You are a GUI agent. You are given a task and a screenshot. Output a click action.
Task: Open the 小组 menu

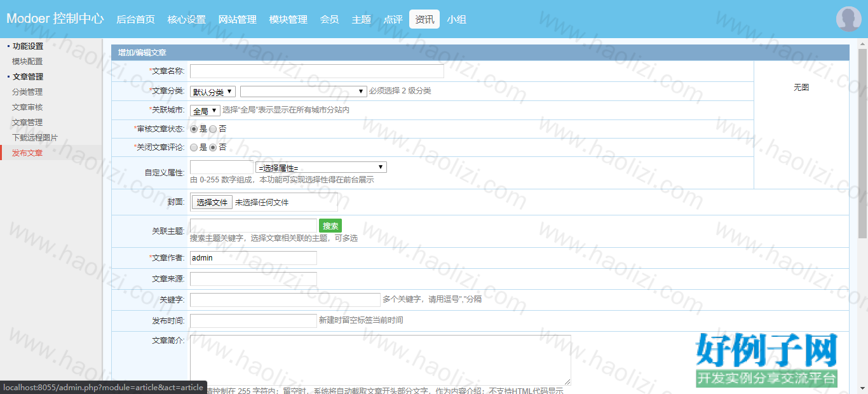click(456, 19)
